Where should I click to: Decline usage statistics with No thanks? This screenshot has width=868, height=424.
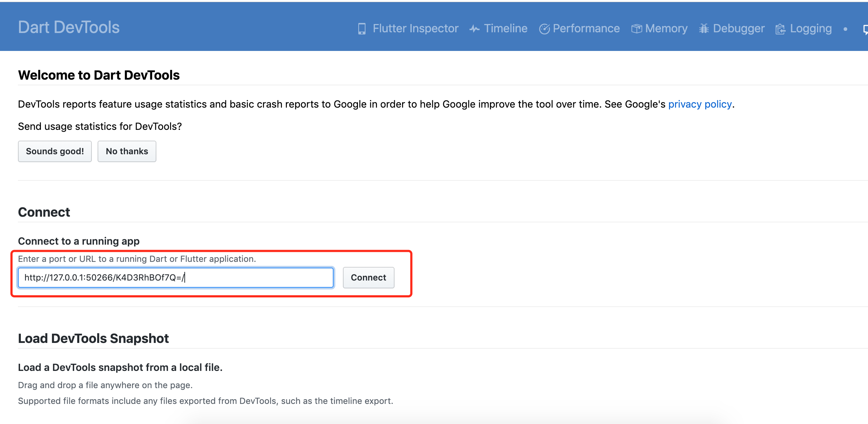(x=127, y=151)
